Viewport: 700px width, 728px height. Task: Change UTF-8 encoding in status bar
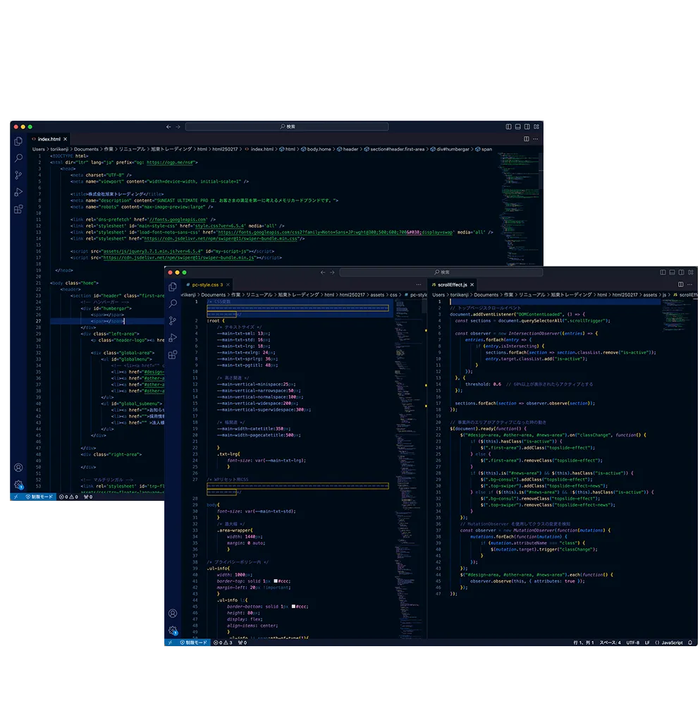(x=633, y=643)
